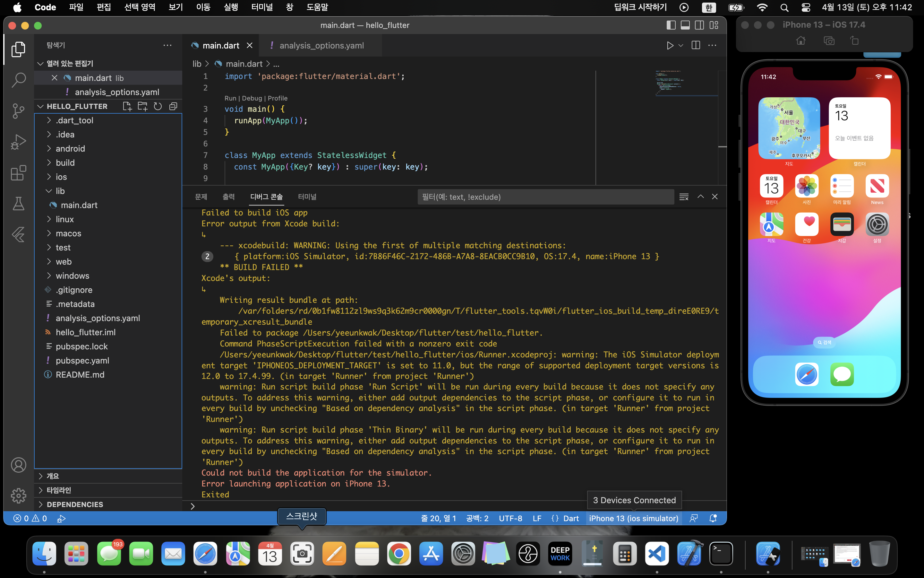This screenshot has height=578, width=924.
Task: Open Safari in the simulator dock
Action: coord(806,374)
